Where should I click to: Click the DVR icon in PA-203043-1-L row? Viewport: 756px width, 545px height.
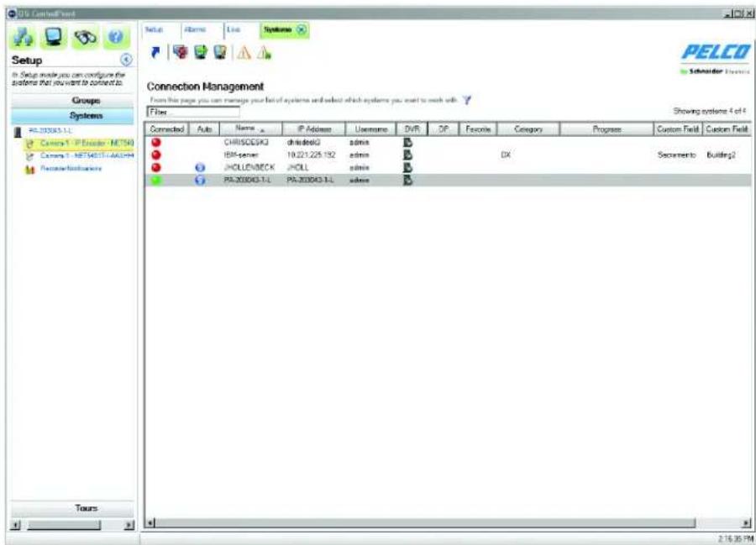tap(408, 180)
